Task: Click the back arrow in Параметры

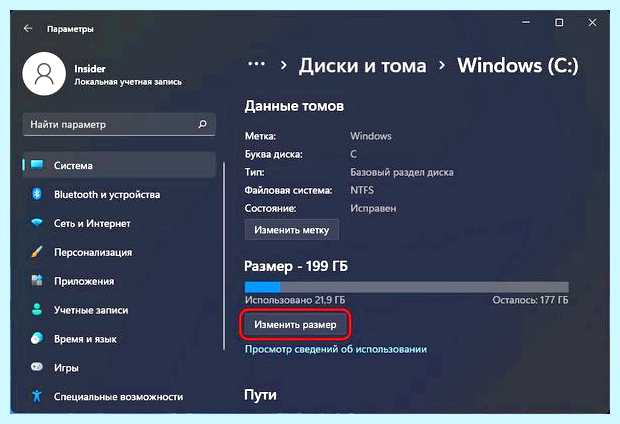Action: [28, 28]
